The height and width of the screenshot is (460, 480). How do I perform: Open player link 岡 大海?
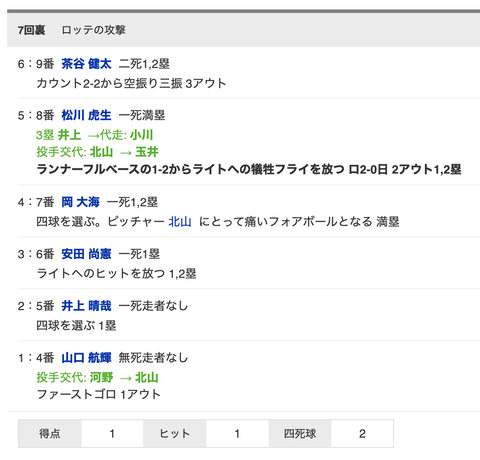coord(80,202)
